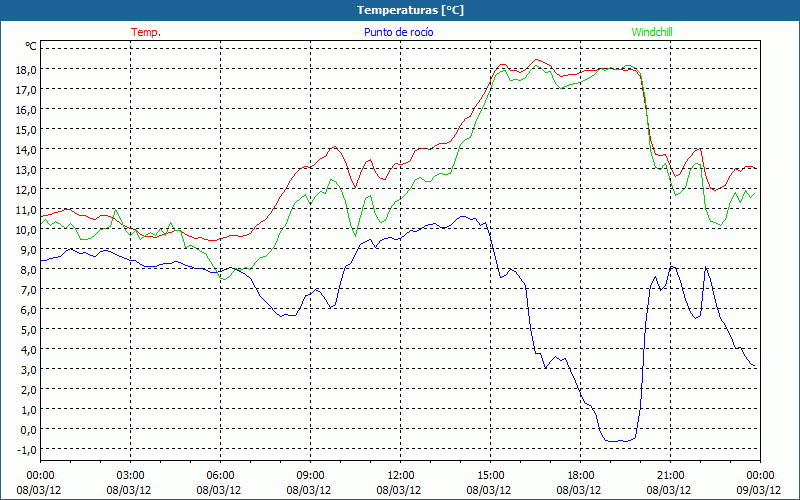800x500 pixels.
Task: Click the '06:00' time axis label
Action: [x=220, y=476]
